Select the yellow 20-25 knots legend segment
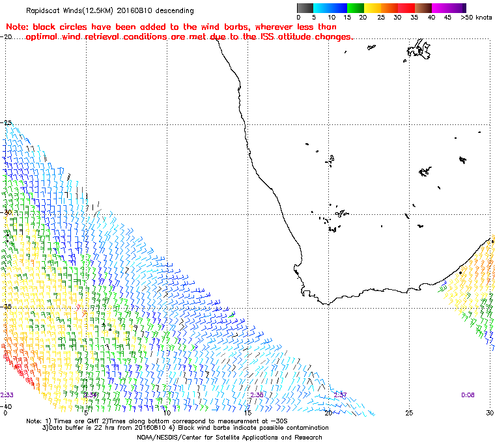 tap(373, 8)
